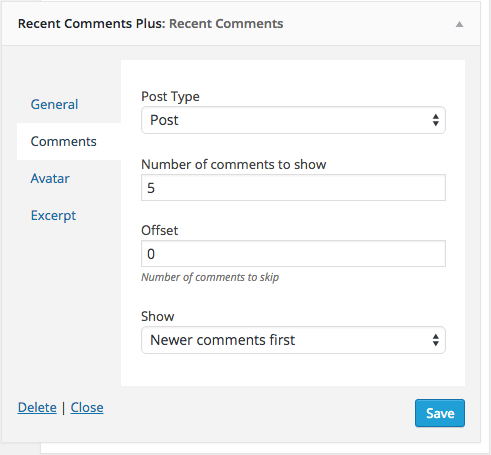491x455 pixels.
Task: Click the Post Type label
Action: pyautogui.click(x=170, y=97)
